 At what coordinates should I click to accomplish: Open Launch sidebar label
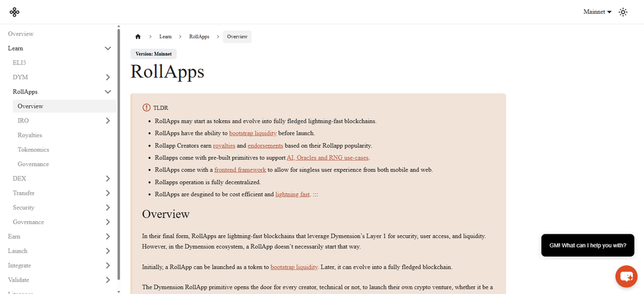click(18, 251)
